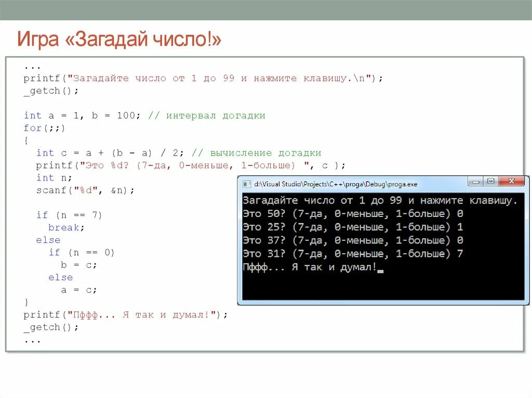This screenshot has height=398, width=532.
Task: Click the 'for(;;)' code line
Action: point(44,128)
